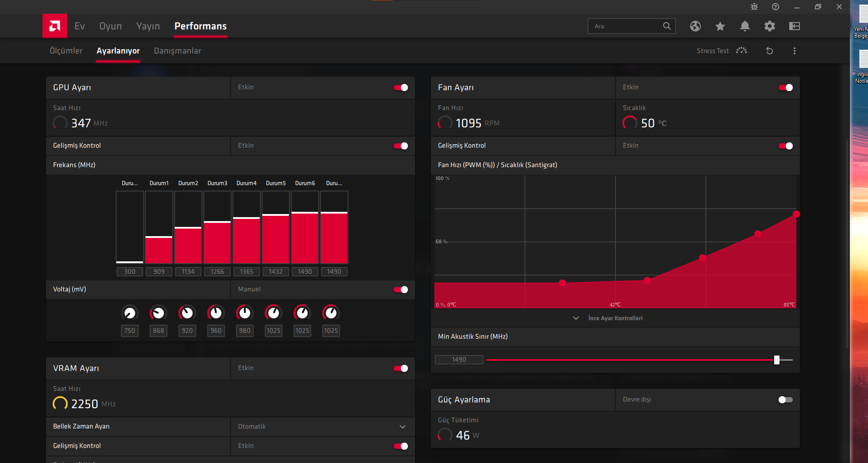Click the 980 mV voltage knob

point(245,313)
